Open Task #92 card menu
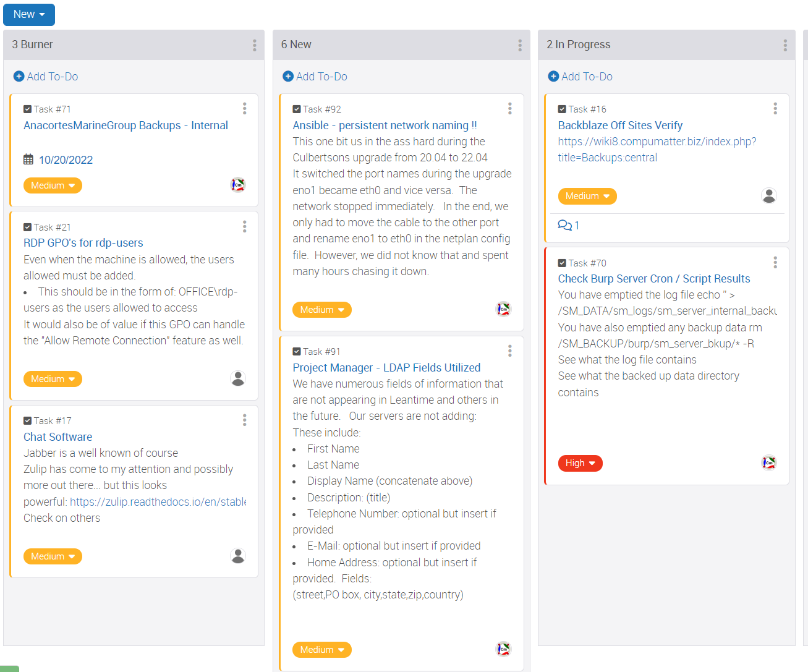Viewport: 808px width, 672px height. (x=510, y=109)
